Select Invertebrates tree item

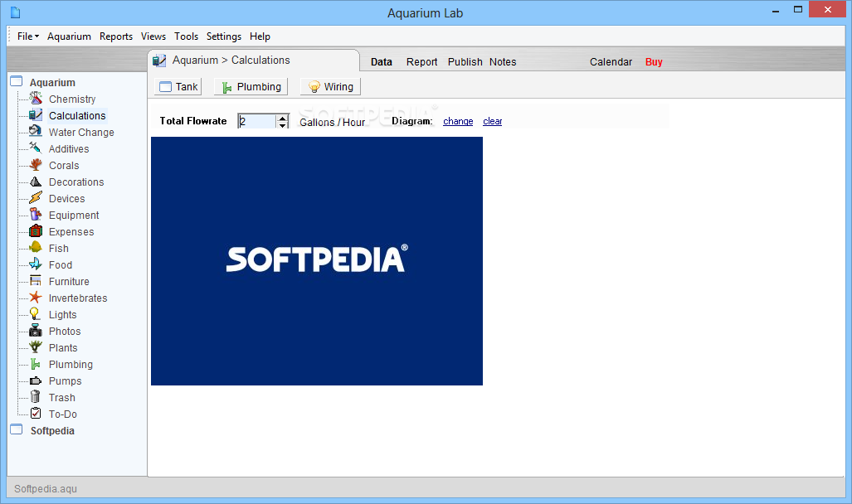[x=78, y=298]
